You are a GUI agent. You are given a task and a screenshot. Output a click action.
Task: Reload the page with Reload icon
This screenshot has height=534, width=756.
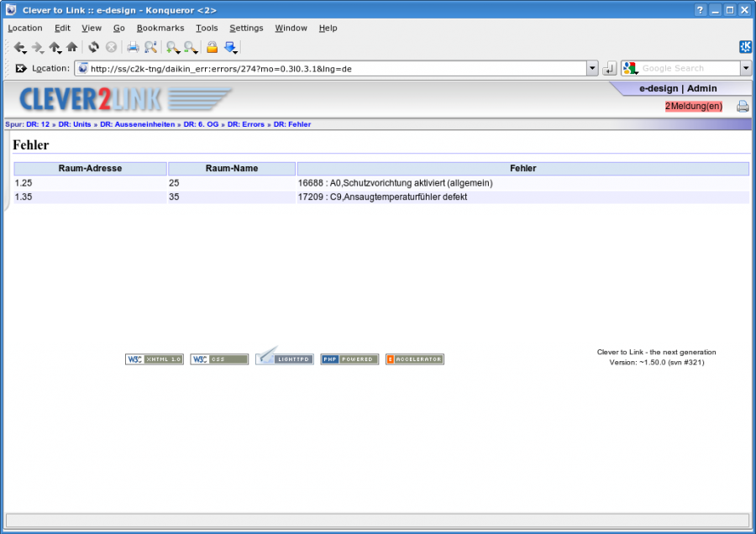[x=93, y=47]
